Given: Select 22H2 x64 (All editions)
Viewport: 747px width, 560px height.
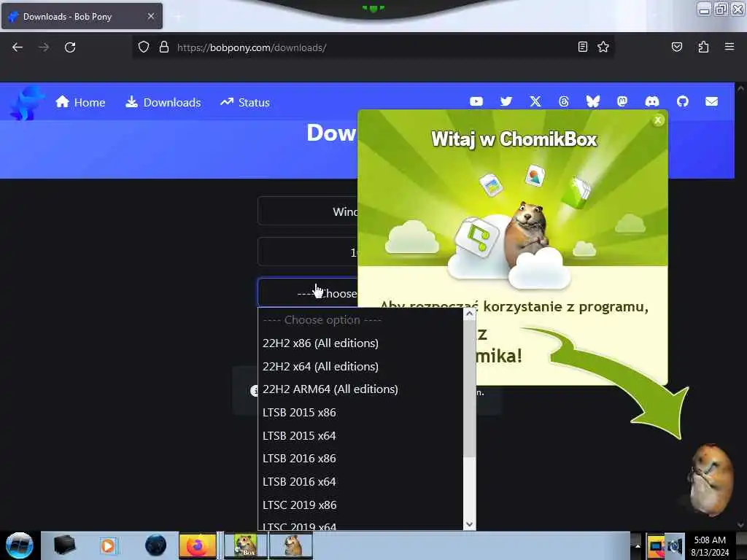Looking at the screenshot, I should (360, 366).
